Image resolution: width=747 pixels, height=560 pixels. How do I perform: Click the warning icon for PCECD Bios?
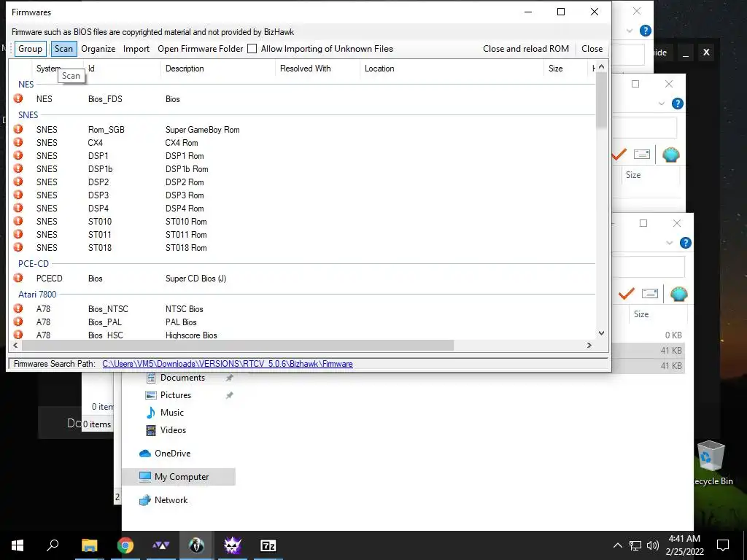point(18,278)
